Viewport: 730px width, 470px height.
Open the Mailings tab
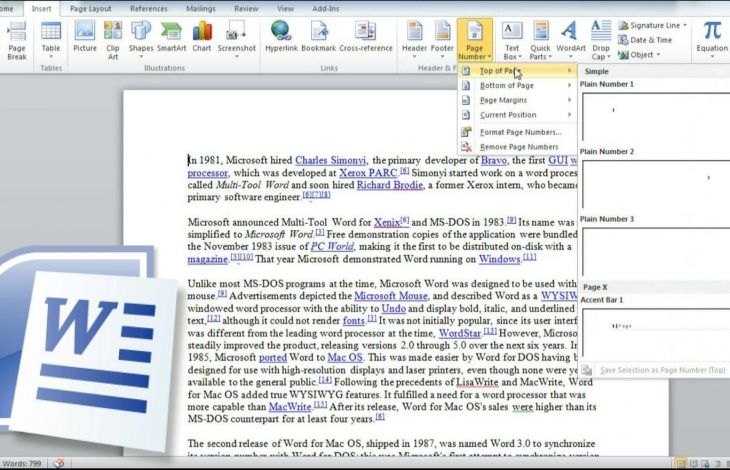point(201,8)
